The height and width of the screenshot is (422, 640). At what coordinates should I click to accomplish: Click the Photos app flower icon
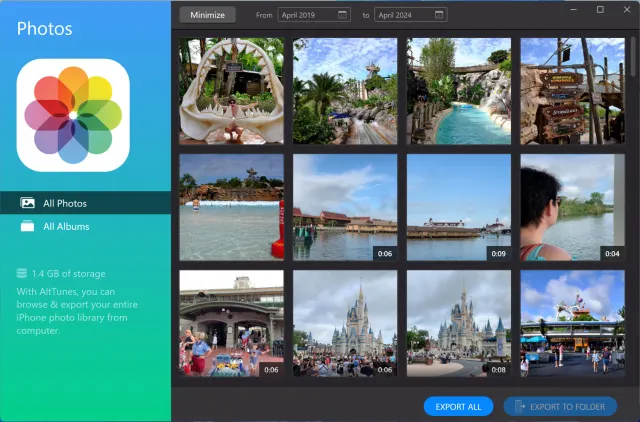(73, 115)
